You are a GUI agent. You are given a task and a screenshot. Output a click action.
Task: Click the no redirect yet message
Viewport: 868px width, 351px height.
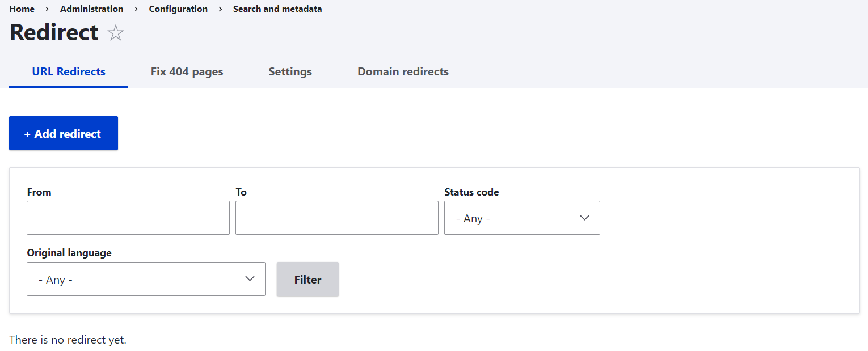68,339
